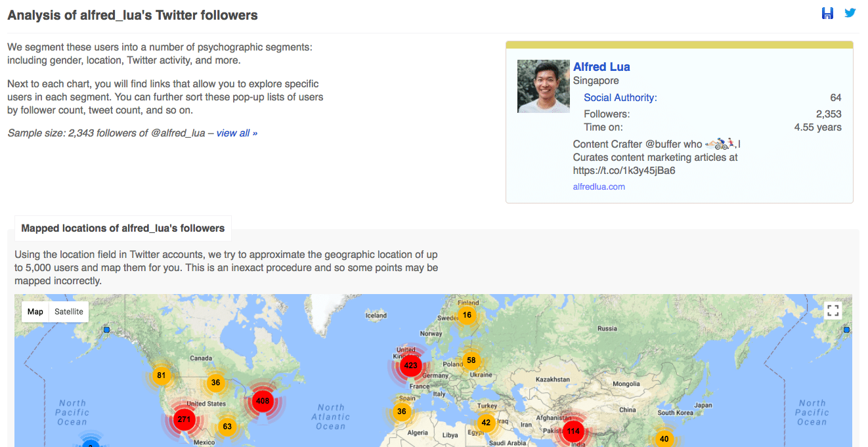
Task: Click the page title Analysis of alfred_lua's Twitter followers
Action: coord(133,15)
